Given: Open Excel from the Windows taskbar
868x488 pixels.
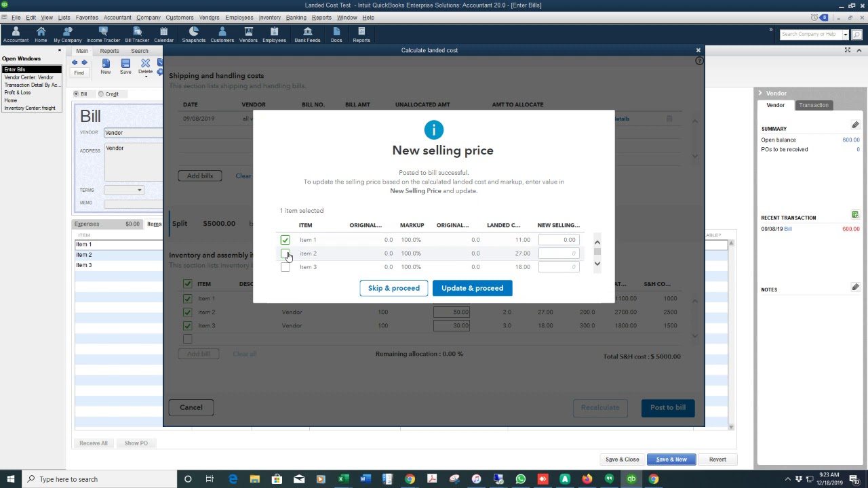Looking at the screenshot, I should point(343,479).
